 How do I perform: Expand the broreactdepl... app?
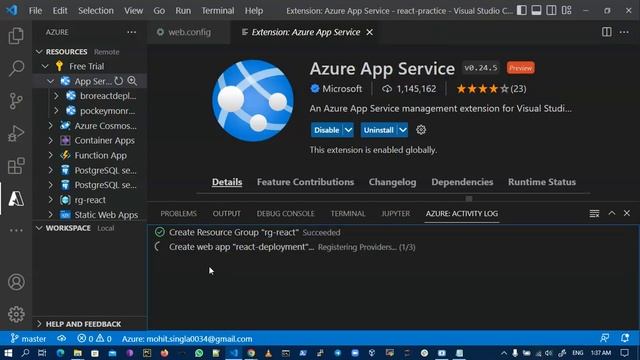coord(56,96)
